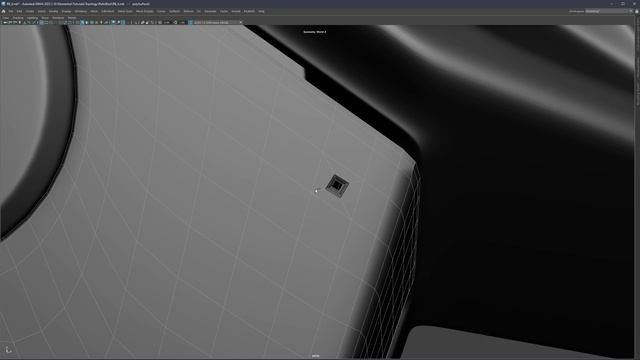Image resolution: width=640 pixels, height=360 pixels.
Task: Open the view transform color space dropdown
Action: (218, 22)
